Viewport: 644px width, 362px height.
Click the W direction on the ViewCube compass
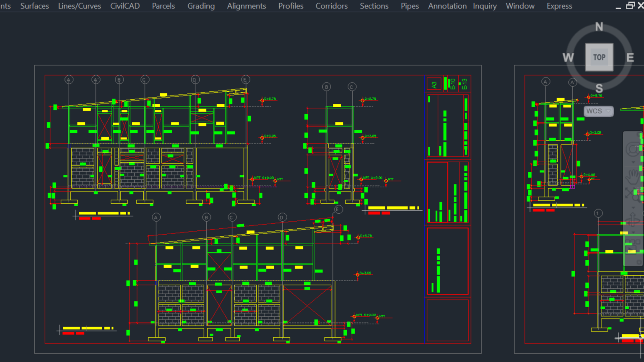coord(568,57)
